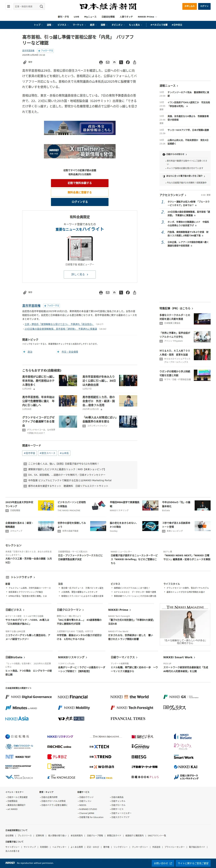
Task: Open the X(旧Twitter)で最新情報を発信 banner
Action: (80, 151)
